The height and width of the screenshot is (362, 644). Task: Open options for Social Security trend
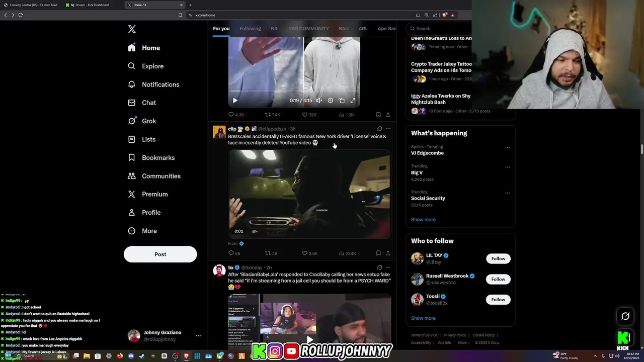507,193
